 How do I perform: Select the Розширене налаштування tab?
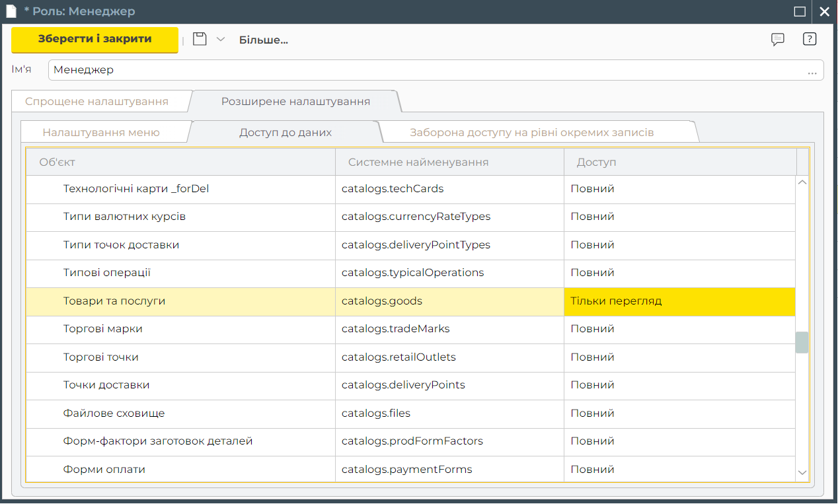[295, 102]
